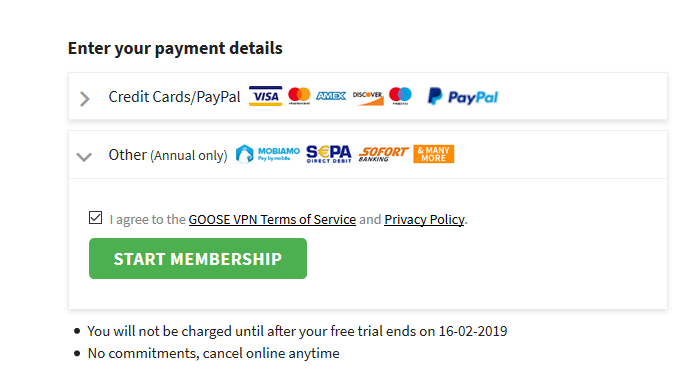Viewport: 700px width, 385px height.
Task: Click the Sofort Banking logo
Action: pyautogui.click(x=383, y=154)
